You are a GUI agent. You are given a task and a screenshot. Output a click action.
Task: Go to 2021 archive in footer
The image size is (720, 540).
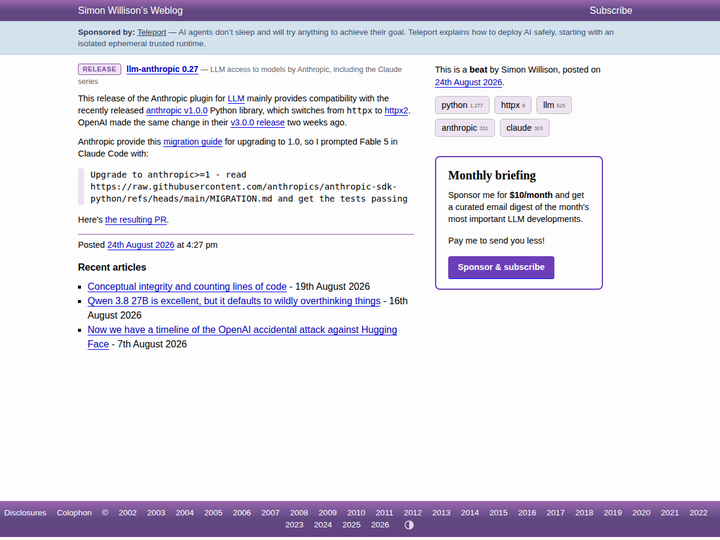pos(669,513)
